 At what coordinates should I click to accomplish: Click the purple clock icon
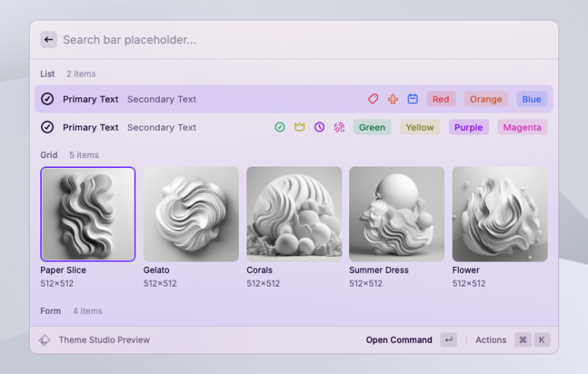(x=319, y=128)
